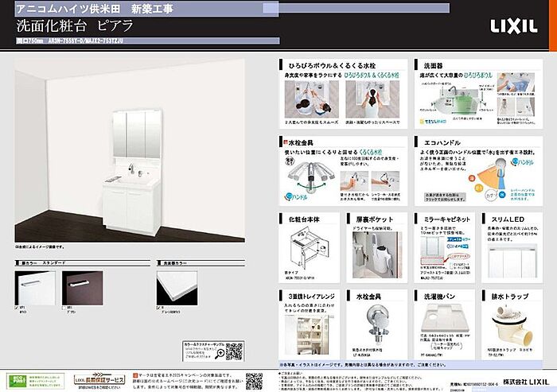Click the green eco badge at bottom left

pyautogui.click(x=19, y=379)
